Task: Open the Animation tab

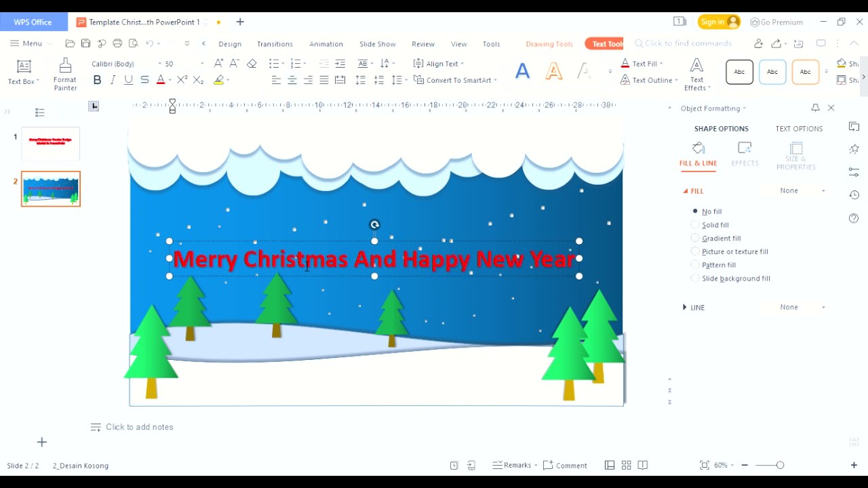Action: 326,44
